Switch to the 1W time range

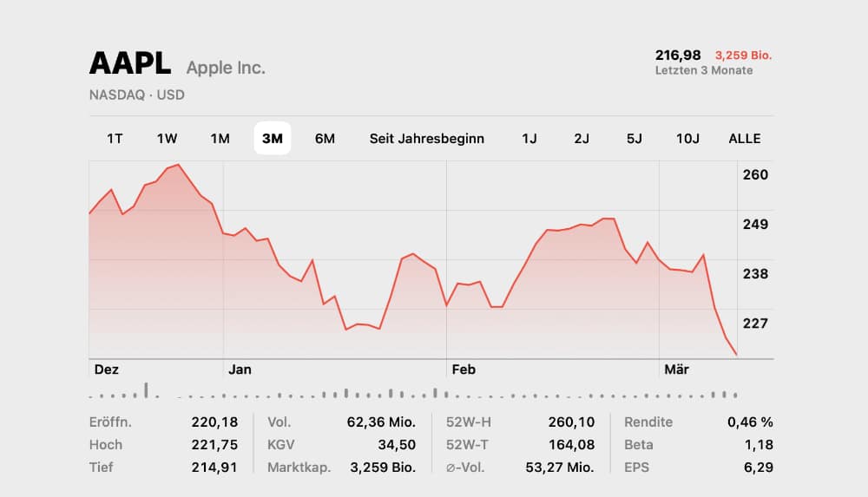tap(167, 139)
